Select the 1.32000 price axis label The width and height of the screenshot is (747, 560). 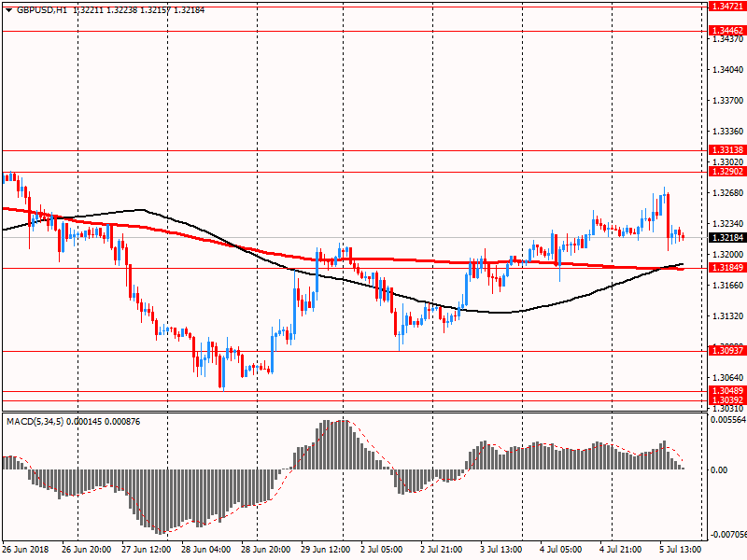pos(727,254)
